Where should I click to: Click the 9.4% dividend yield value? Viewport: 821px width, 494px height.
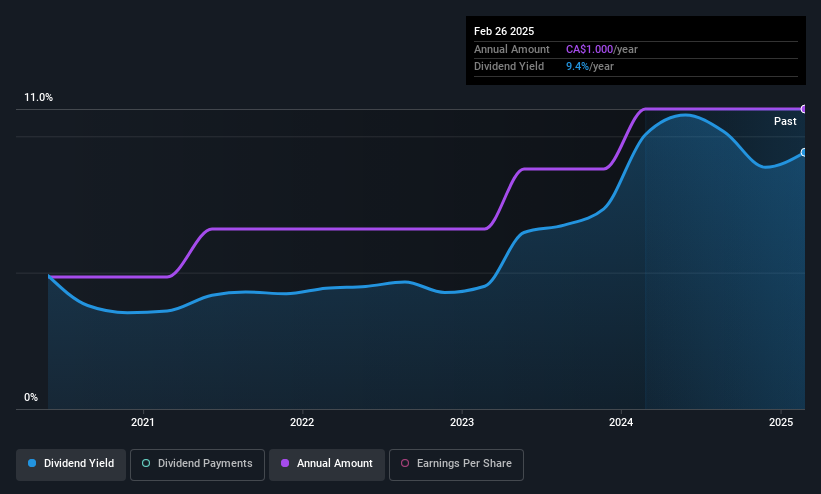pyautogui.click(x=577, y=67)
